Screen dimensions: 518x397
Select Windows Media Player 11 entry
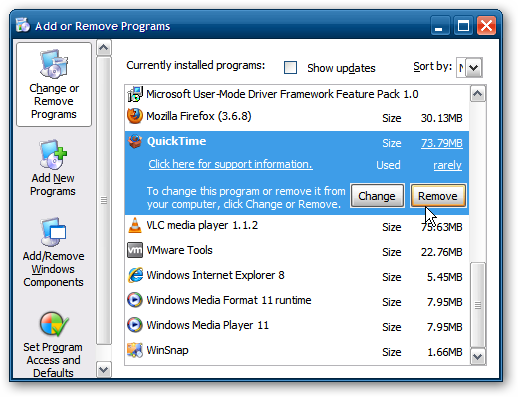(x=297, y=326)
